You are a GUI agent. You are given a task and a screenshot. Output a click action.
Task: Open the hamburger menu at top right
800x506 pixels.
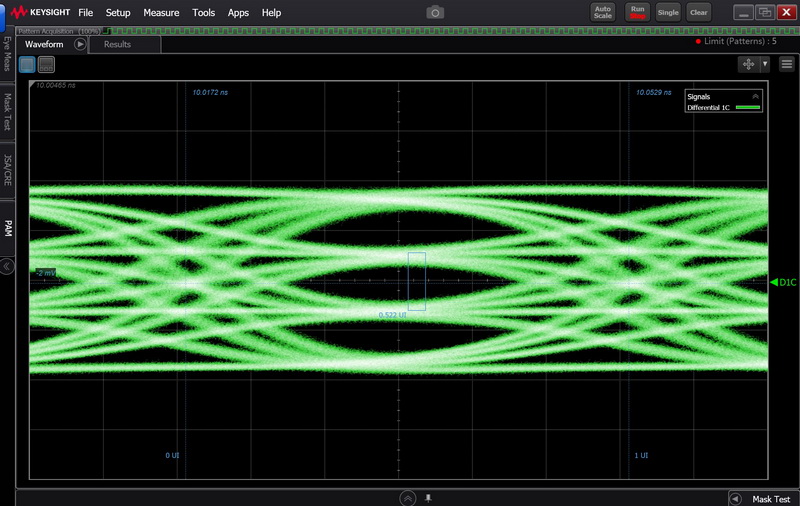[x=787, y=64]
